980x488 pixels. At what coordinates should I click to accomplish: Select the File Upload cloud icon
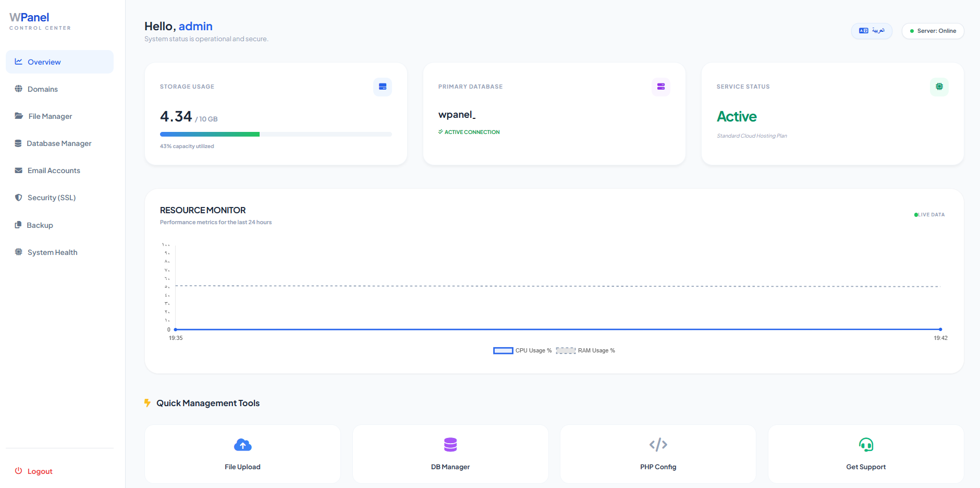tap(242, 445)
